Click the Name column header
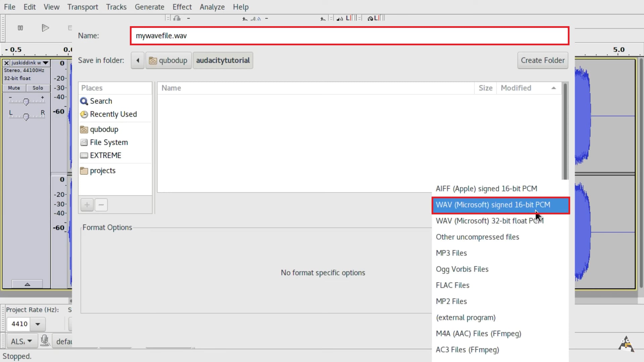The image size is (644, 362). point(315,88)
